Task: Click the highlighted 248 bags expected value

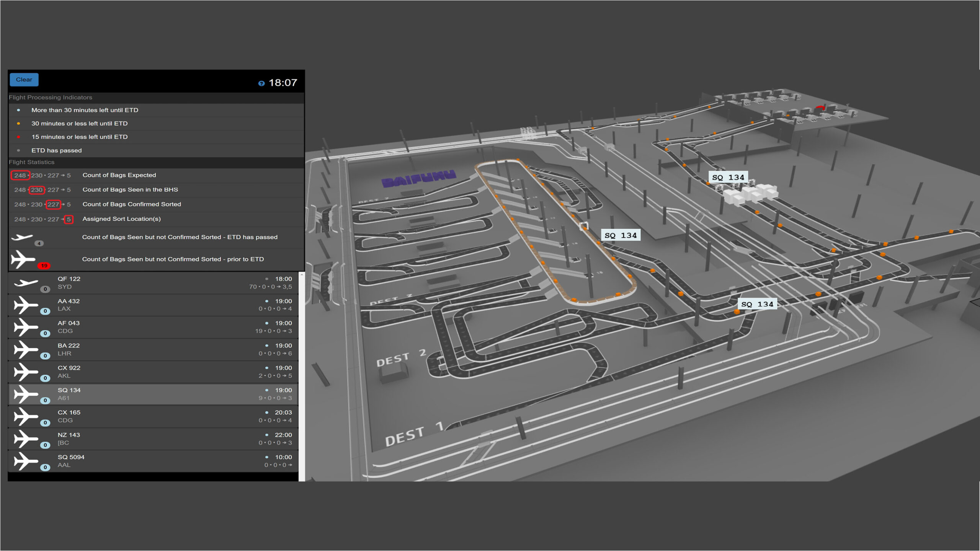Action: click(20, 175)
